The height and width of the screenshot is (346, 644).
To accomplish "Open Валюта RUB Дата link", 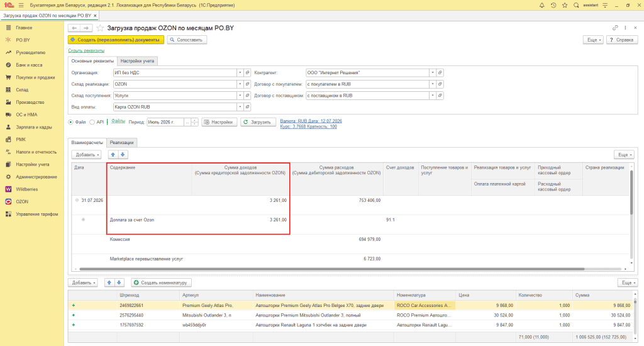I will (311, 121).
